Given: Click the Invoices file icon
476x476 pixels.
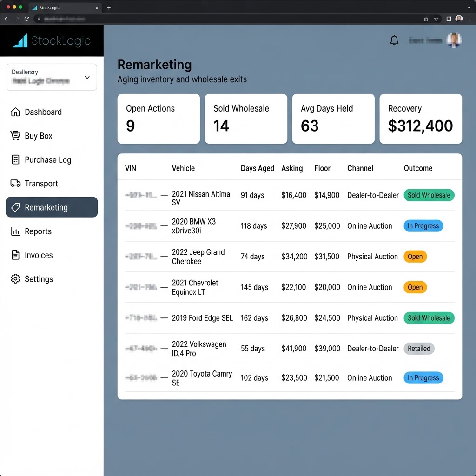Looking at the screenshot, I should pyautogui.click(x=15, y=255).
